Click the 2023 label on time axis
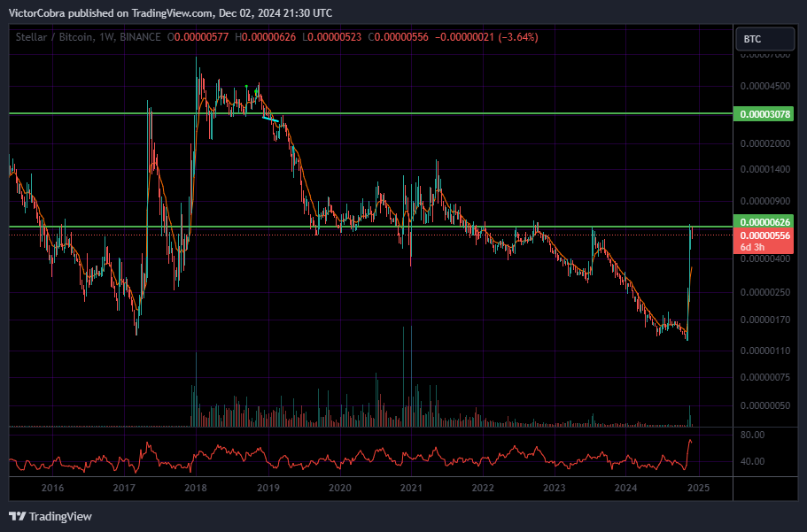This screenshot has width=807, height=532. (x=555, y=488)
